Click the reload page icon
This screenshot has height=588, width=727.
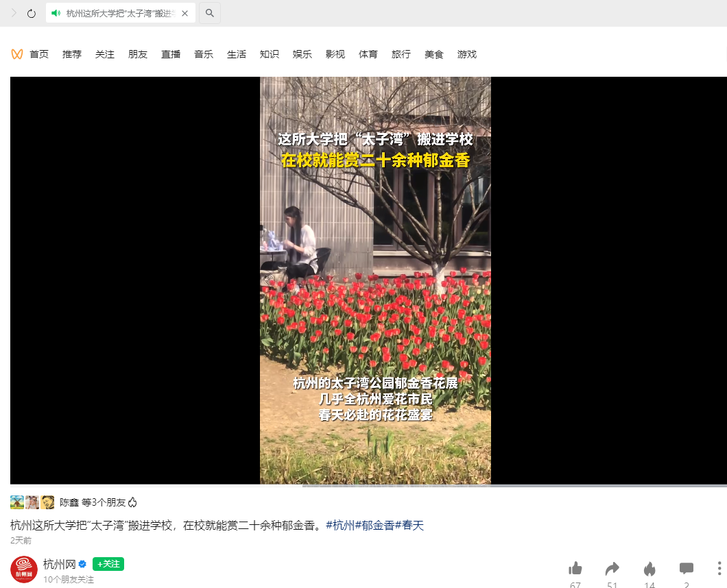(31, 14)
